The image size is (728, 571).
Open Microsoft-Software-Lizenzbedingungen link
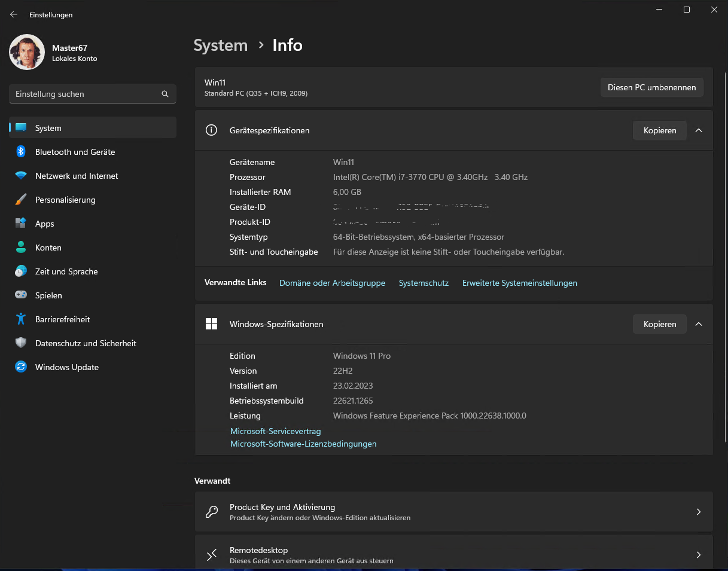coord(303,444)
